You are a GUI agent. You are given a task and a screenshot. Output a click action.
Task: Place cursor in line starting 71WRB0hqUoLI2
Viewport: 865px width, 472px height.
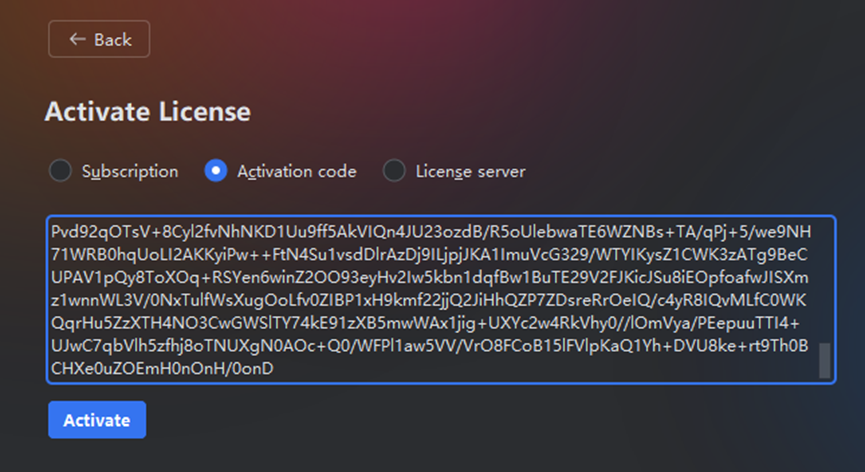click(429, 254)
